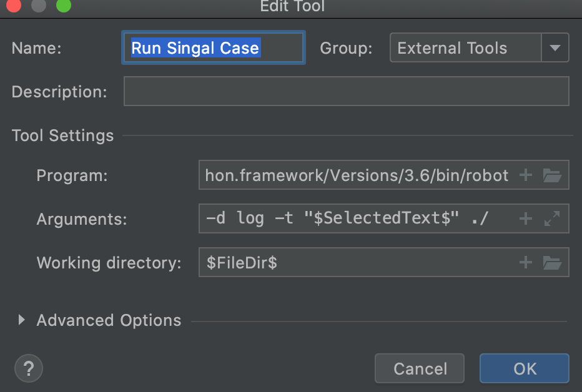The height and width of the screenshot is (392, 582).
Task: Focus the empty Description field
Action: [346, 92]
